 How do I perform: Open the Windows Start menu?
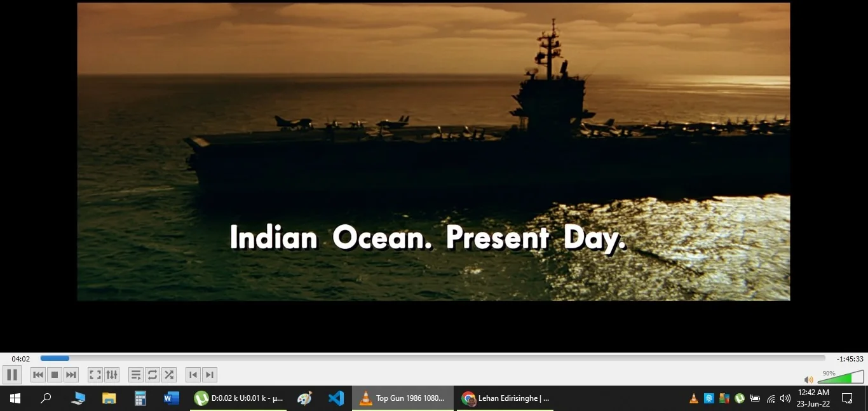(15, 398)
